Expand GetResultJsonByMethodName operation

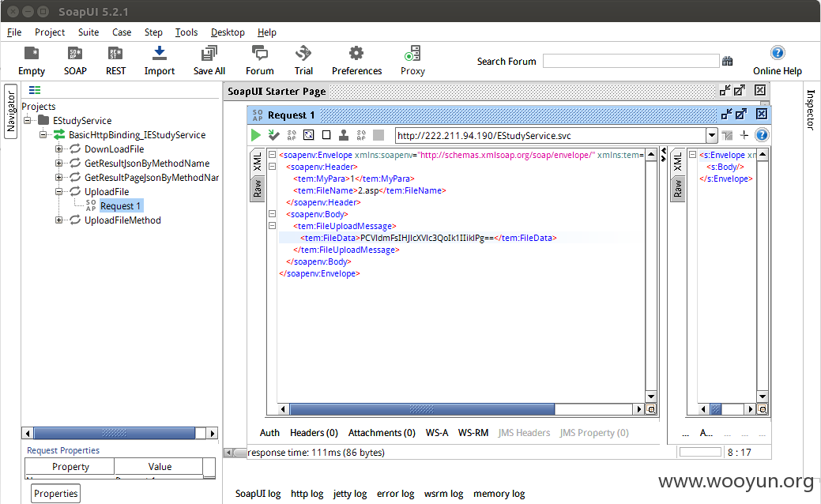coord(58,163)
